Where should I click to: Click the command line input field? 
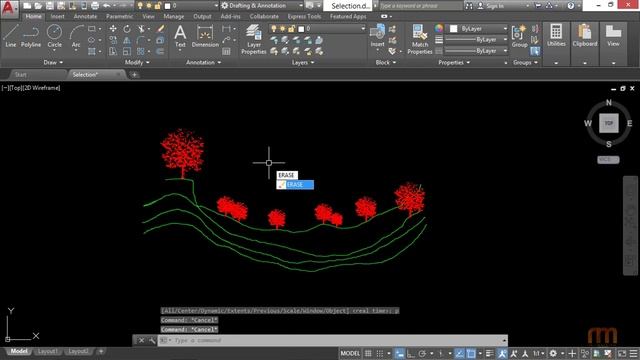click(333, 340)
